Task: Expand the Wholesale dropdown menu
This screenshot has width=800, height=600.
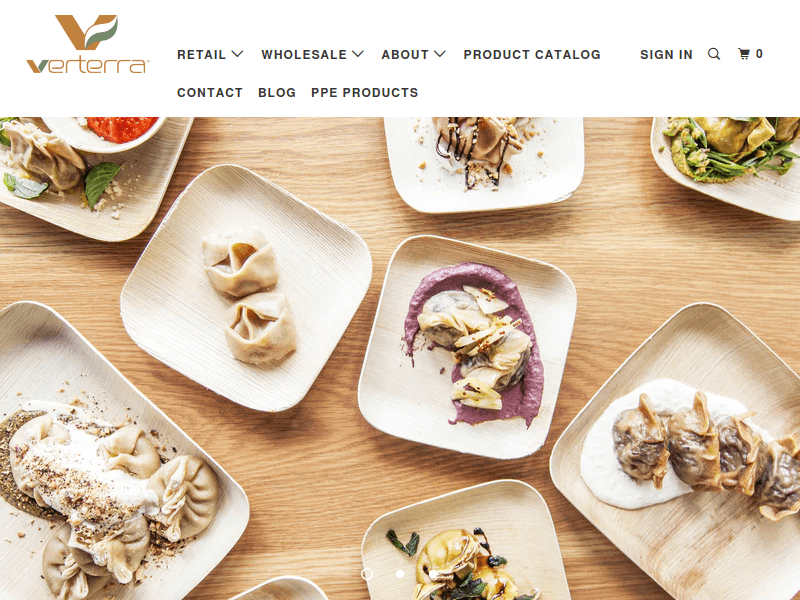Action: [x=312, y=55]
